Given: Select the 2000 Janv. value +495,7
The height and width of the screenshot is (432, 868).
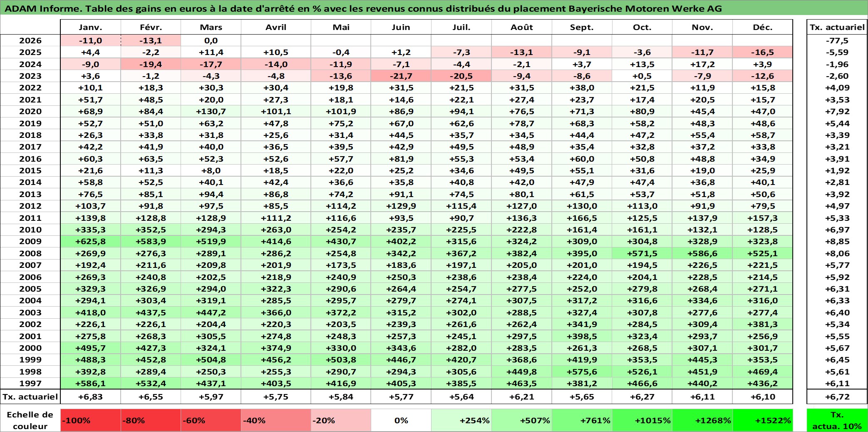Looking at the screenshot, I should click(x=91, y=348).
